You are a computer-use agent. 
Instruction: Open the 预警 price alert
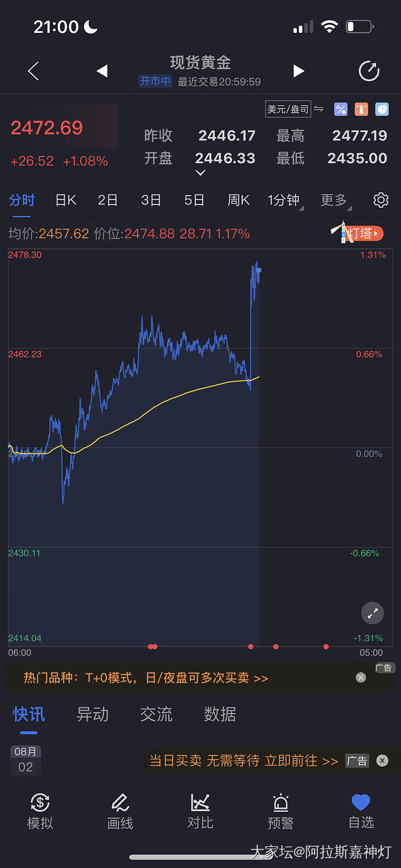(281, 811)
